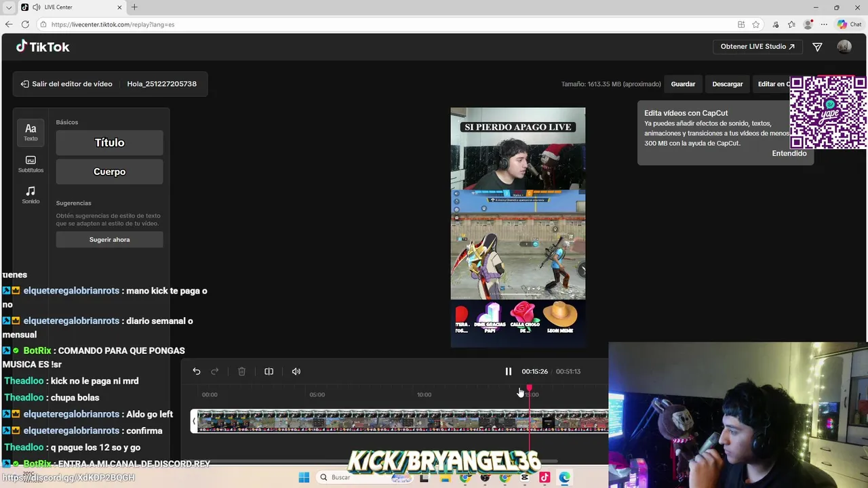The image size is (868, 488).
Task: Select the LIVE Center browser tab
Action: (71, 7)
